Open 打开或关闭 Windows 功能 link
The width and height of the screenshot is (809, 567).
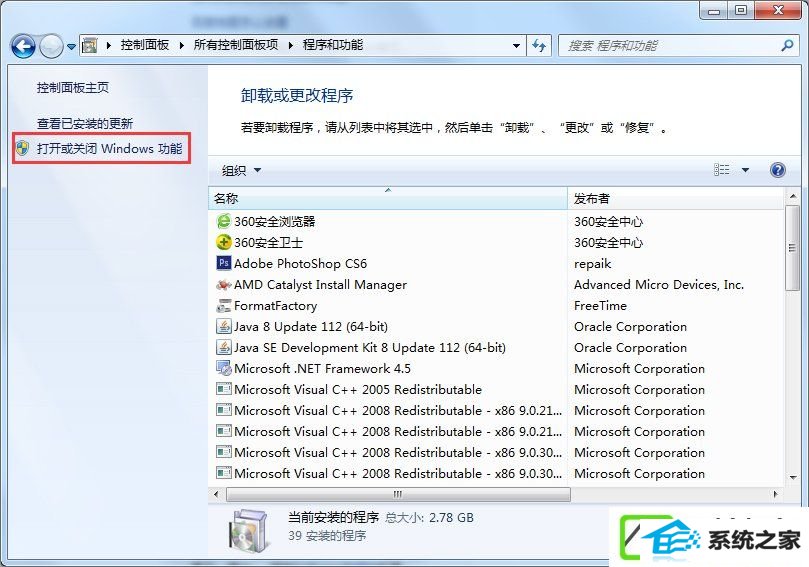click(109, 149)
